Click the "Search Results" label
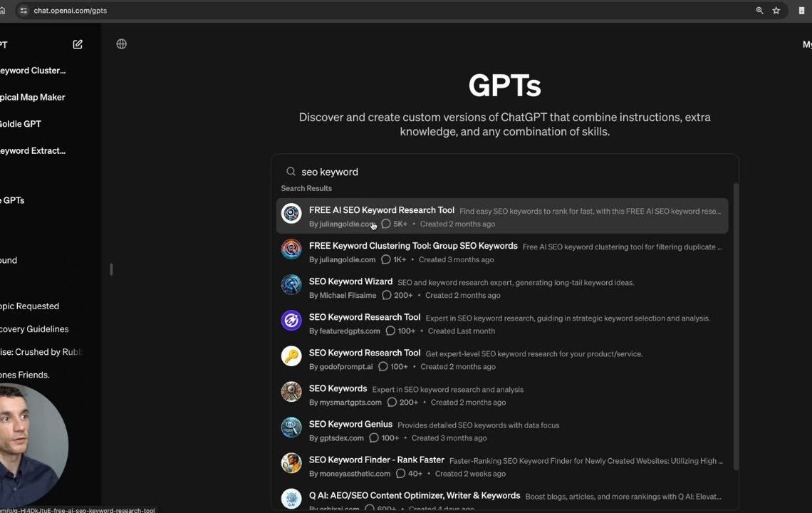 click(306, 188)
